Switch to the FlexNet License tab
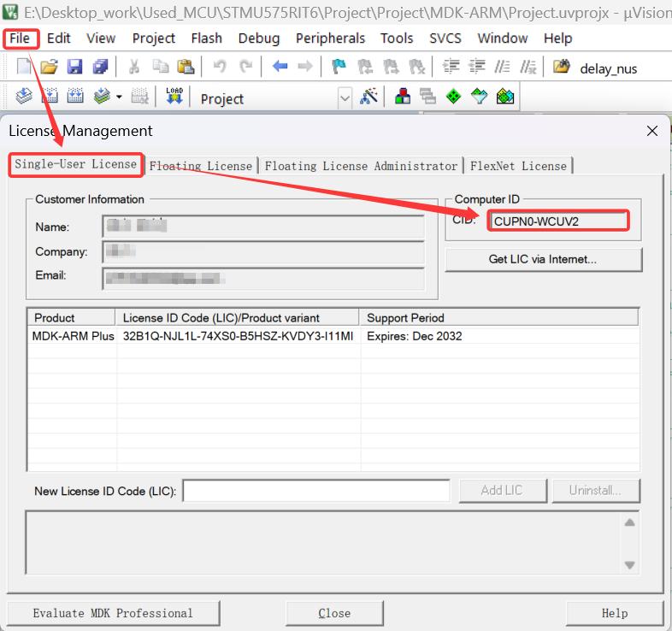The height and width of the screenshot is (631, 672). click(x=519, y=167)
